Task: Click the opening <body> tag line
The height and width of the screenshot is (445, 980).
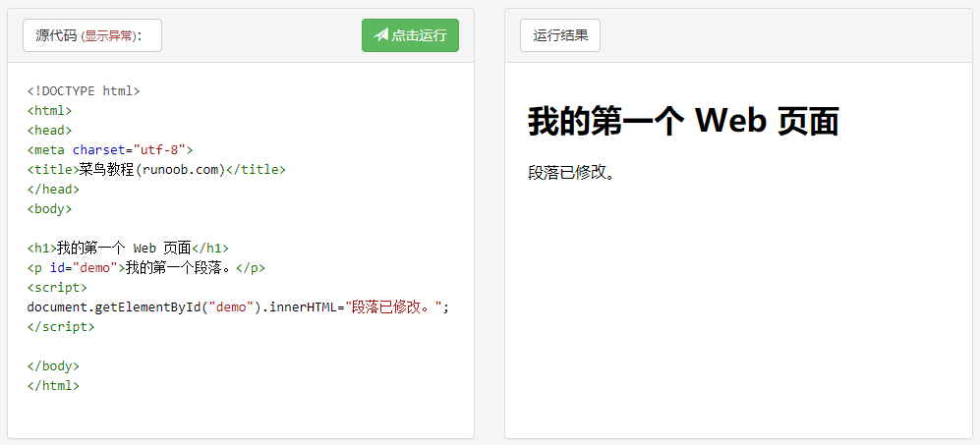Action: 50,209
